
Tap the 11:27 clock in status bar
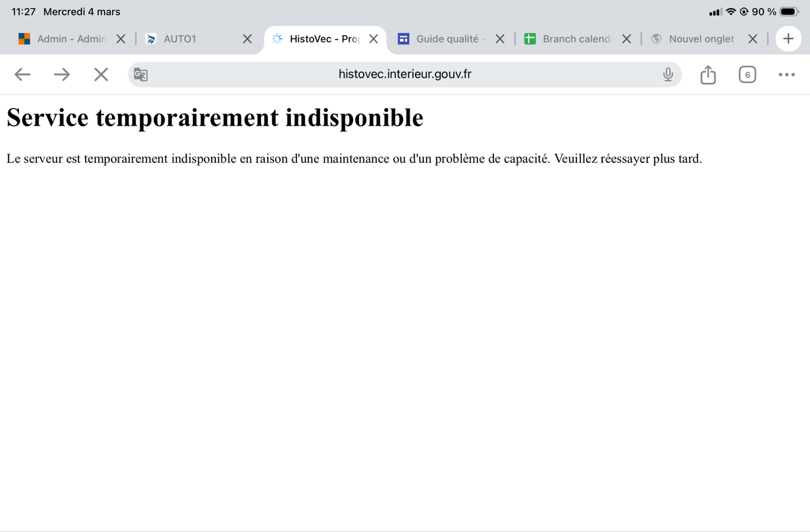click(x=24, y=11)
